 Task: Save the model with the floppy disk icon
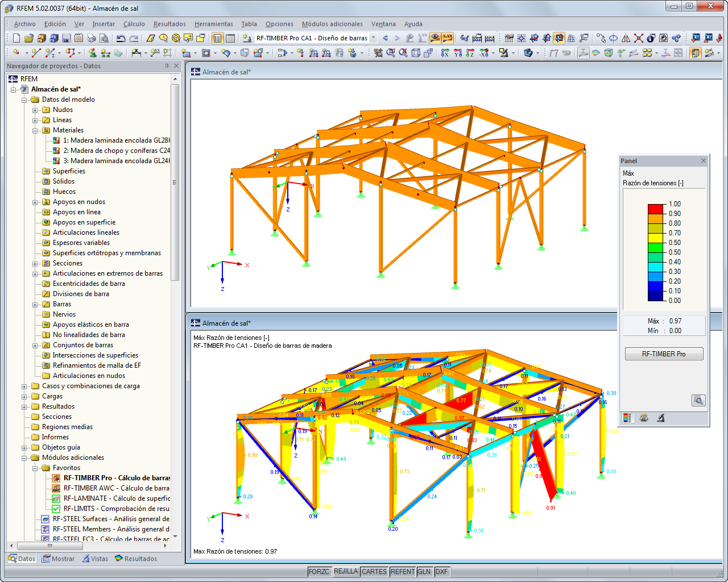[x=66, y=38]
